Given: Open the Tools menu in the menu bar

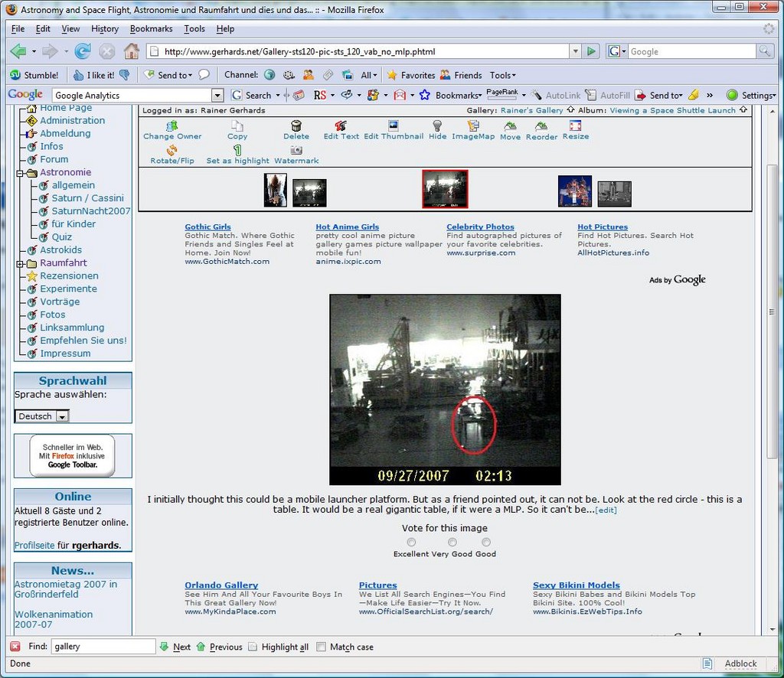Looking at the screenshot, I should pos(194,28).
